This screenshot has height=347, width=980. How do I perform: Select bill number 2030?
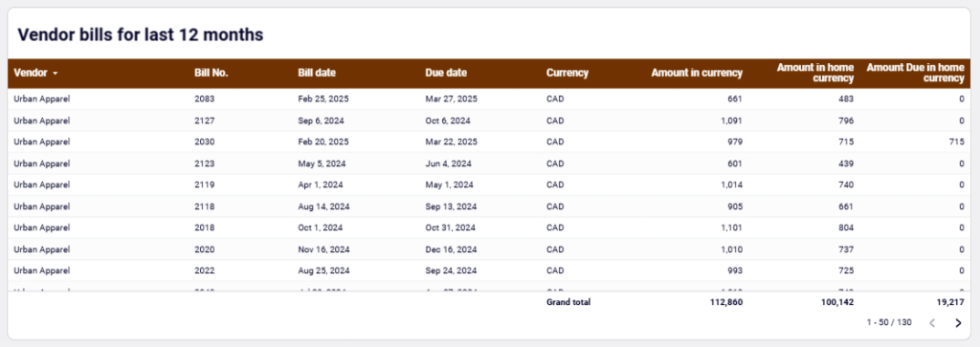tap(205, 141)
